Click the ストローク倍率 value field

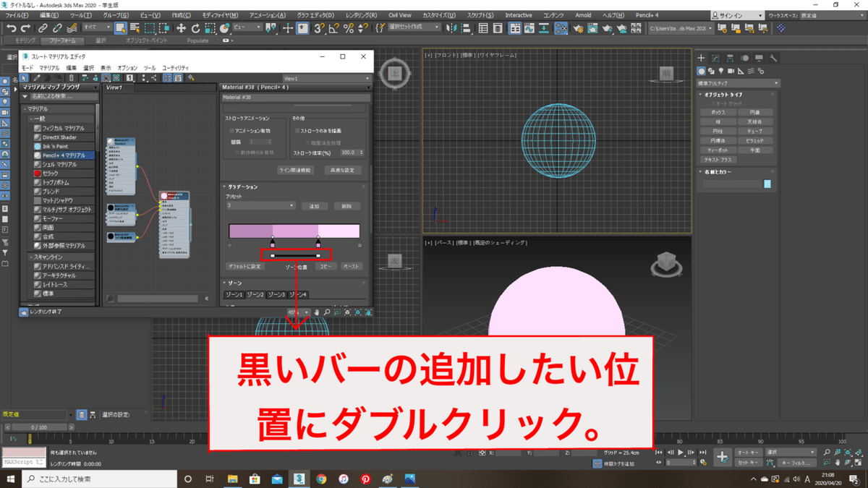351,153
